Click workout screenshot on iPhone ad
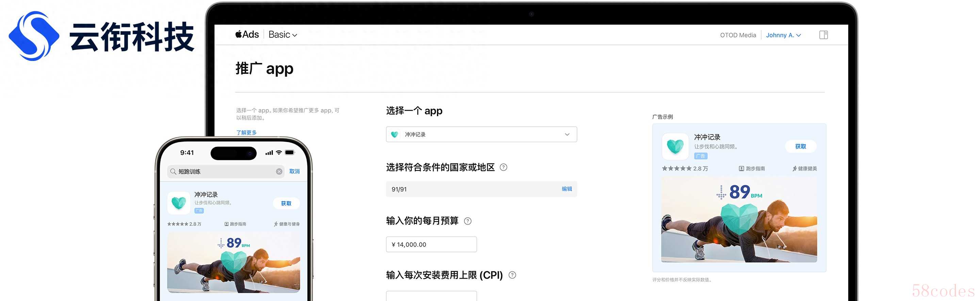The image size is (980, 301). 233,262
